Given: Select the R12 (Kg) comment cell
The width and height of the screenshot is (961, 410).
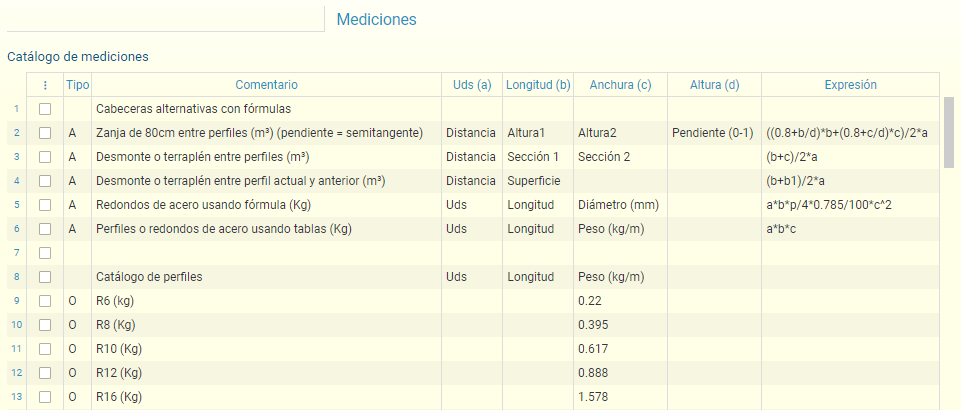Looking at the screenshot, I should 118,373.
